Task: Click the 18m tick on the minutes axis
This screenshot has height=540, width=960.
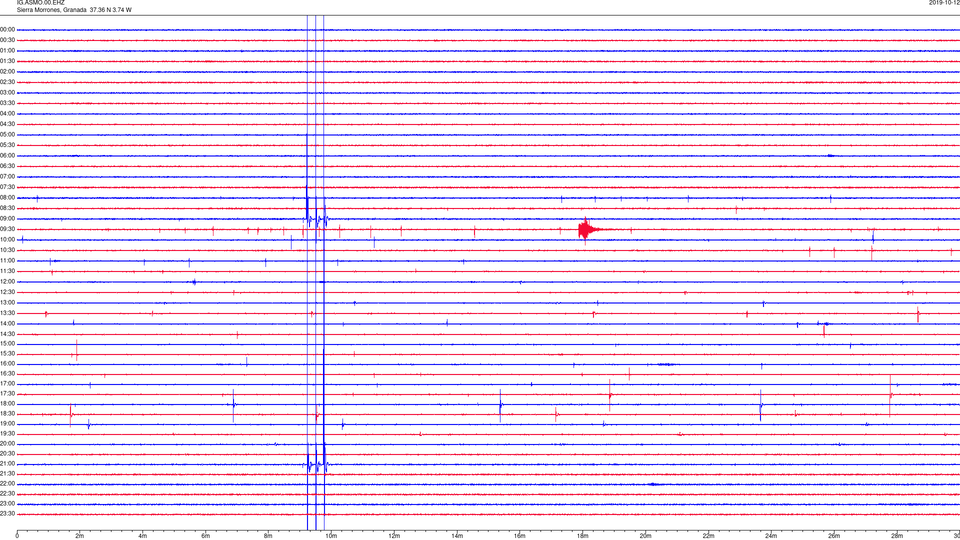Action: point(582,536)
